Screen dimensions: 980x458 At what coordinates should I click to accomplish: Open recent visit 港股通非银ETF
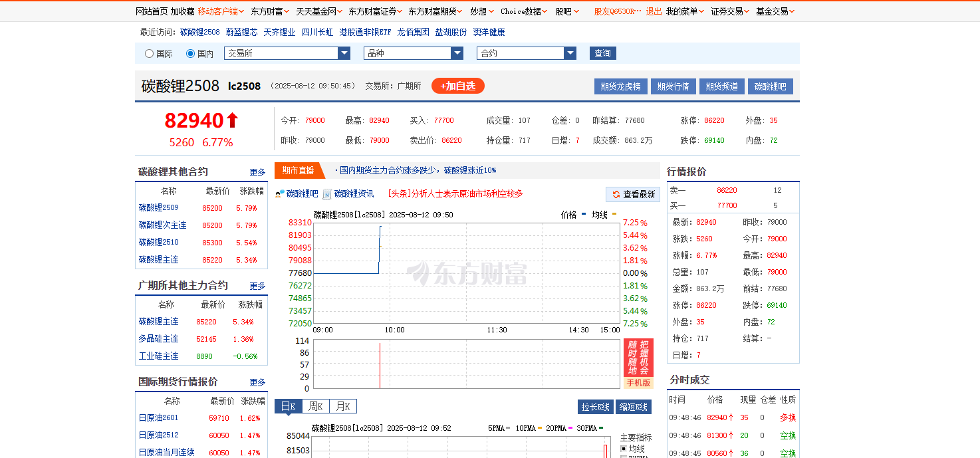coord(365,32)
